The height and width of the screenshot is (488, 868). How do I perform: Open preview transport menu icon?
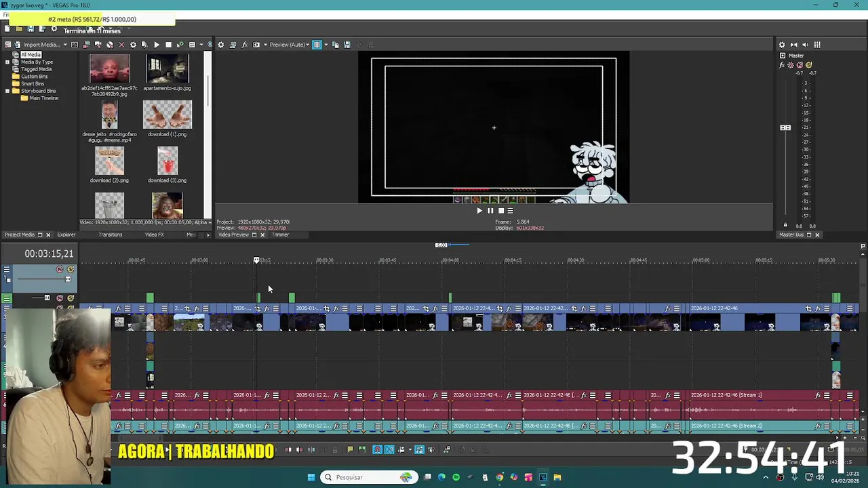(x=511, y=211)
